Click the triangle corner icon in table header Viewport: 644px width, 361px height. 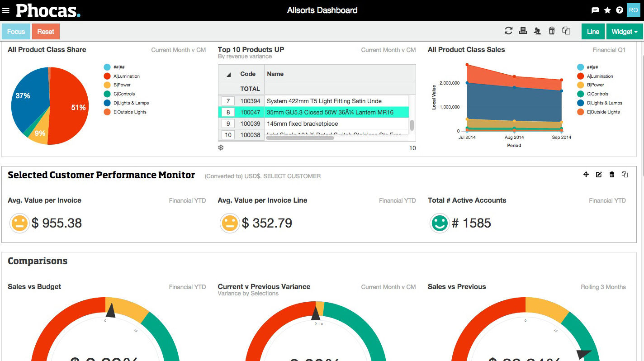point(228,75)
